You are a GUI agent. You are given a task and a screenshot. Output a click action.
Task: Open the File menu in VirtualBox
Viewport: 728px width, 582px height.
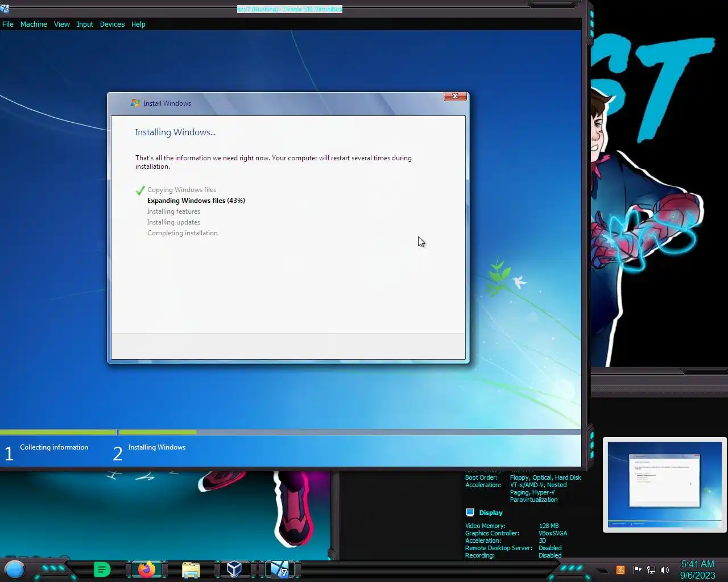tap(8, 24)
